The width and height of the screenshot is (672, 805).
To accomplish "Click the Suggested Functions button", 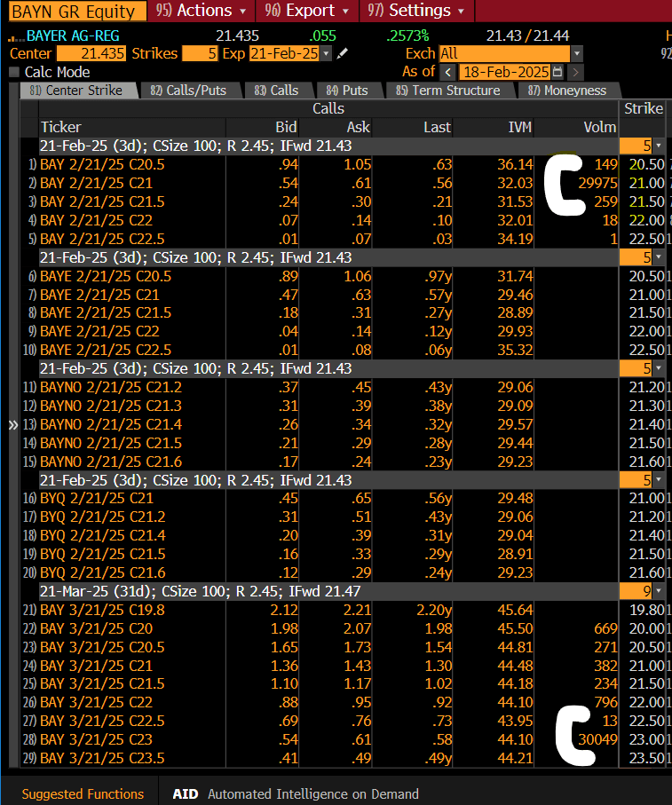I will (83, 793).
